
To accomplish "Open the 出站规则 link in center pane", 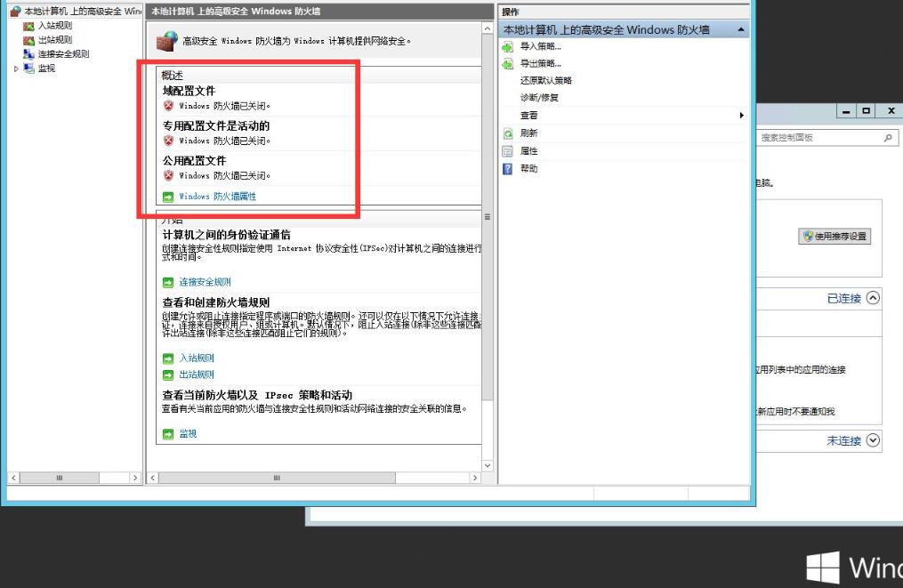I will [x=197, y=375].
